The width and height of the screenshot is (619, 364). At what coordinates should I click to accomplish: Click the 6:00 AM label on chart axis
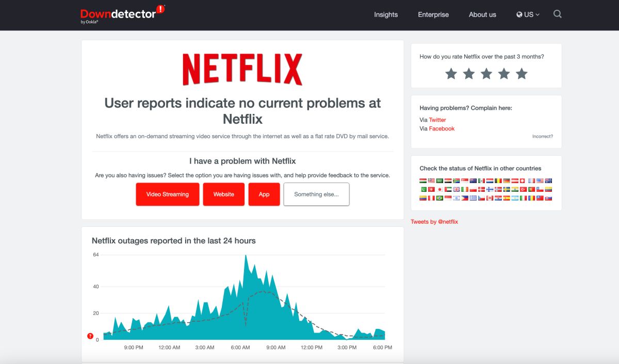[x=240, y=348]
